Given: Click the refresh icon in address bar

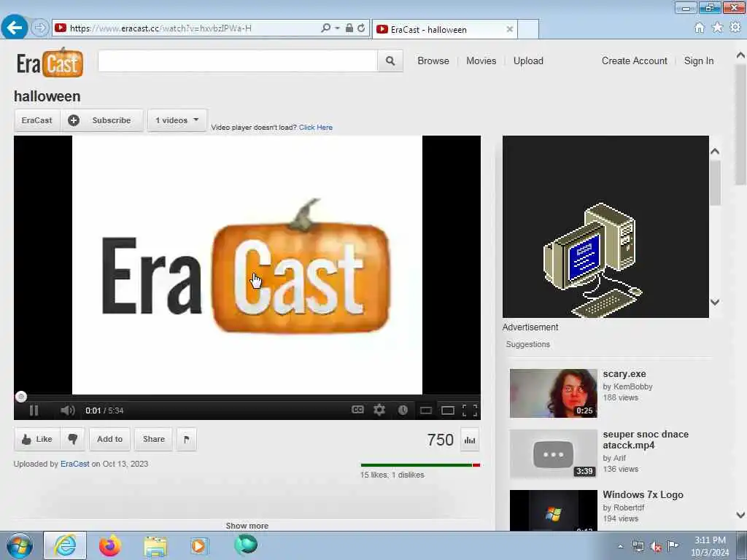Looking at the screenshot, I should click(361, 28).
